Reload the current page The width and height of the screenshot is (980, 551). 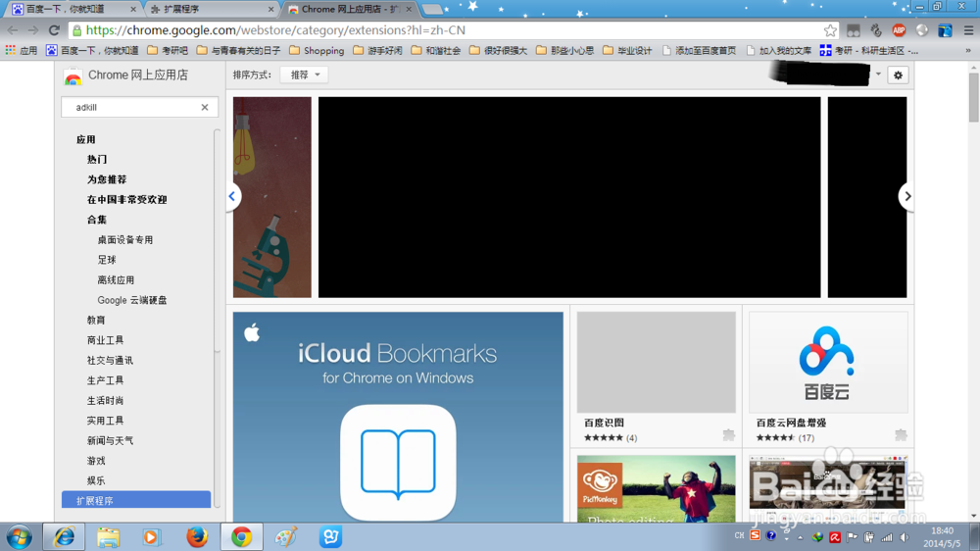54,30
